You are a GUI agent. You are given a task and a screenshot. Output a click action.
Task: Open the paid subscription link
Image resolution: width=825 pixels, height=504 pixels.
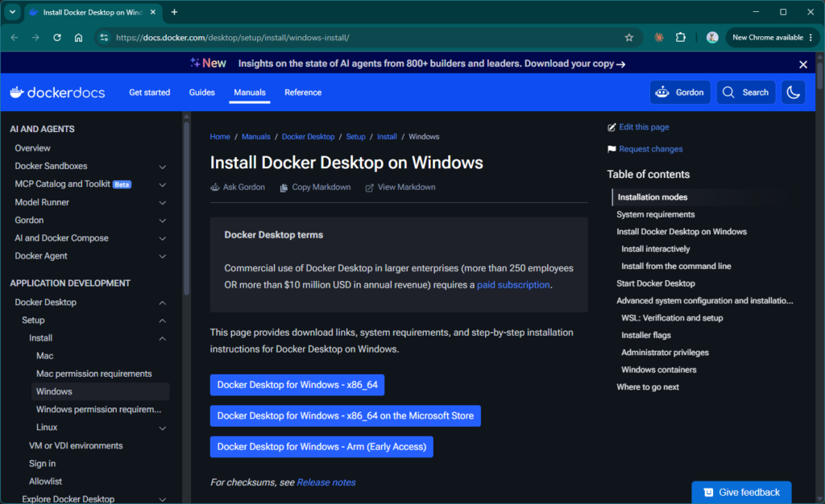pyautogui.click(x=513, y=285)
